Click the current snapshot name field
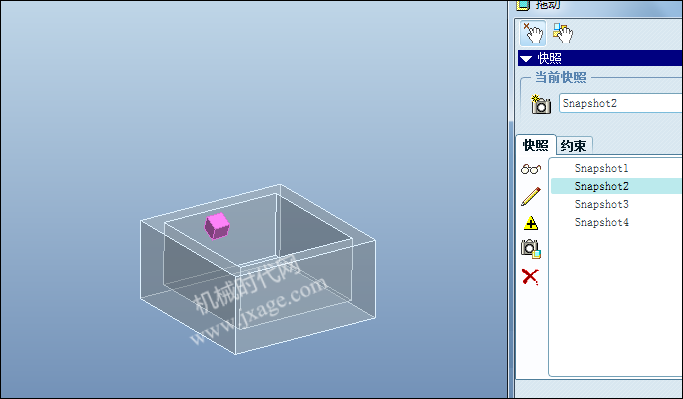The height and width of the screenshot is (399, 683). [621, 103]
